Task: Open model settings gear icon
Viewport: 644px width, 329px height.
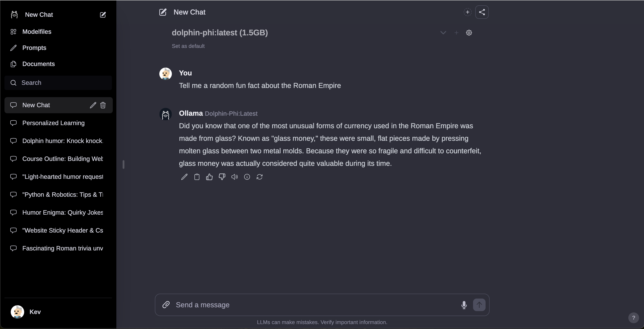Action: pos(469,33)
